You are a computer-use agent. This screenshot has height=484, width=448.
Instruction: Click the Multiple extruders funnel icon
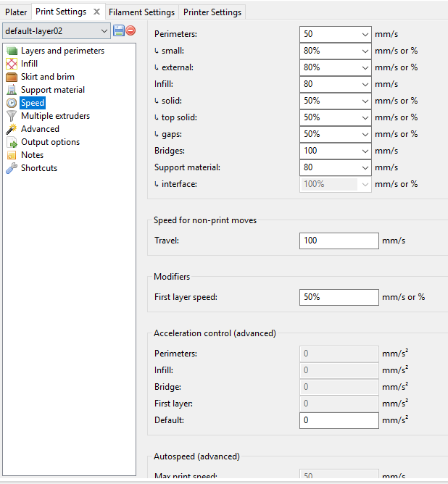coord(12,116)
